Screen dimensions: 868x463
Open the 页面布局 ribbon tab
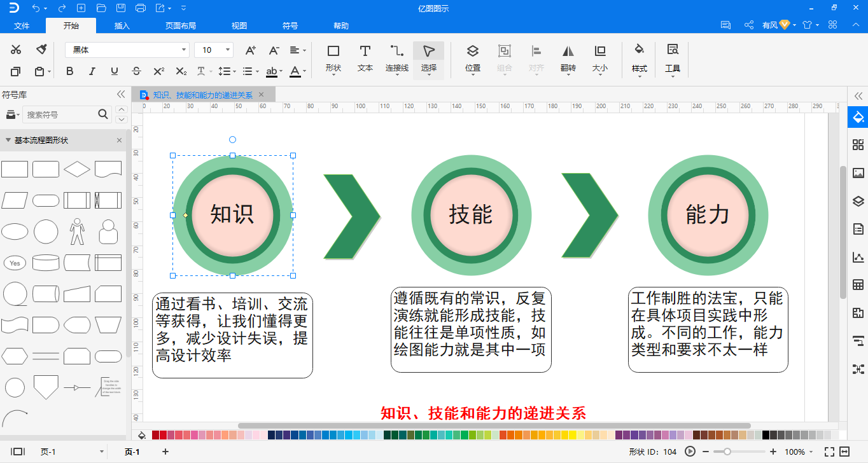pos(181,26)
